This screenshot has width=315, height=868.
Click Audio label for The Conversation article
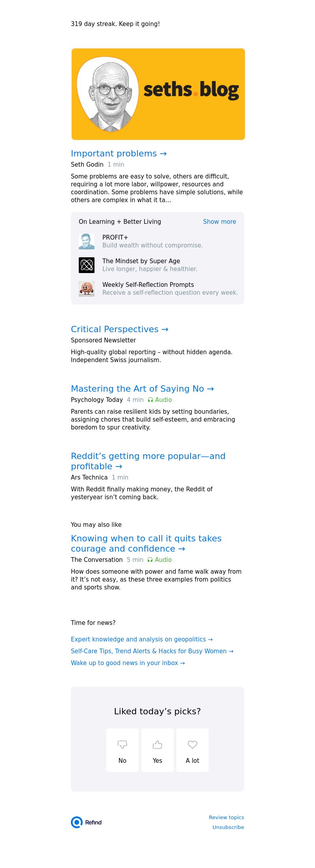coord(163,559)
